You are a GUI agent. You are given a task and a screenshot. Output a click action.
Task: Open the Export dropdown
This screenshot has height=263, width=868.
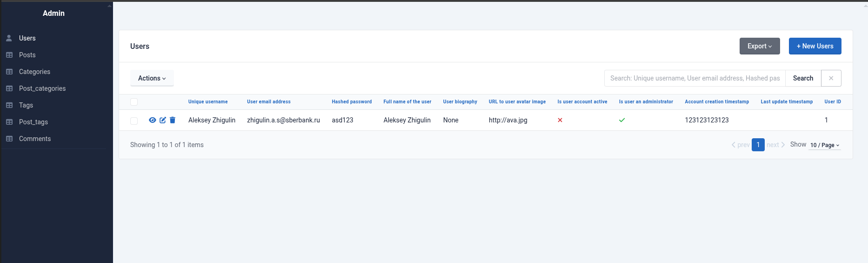tap(760, 46)
